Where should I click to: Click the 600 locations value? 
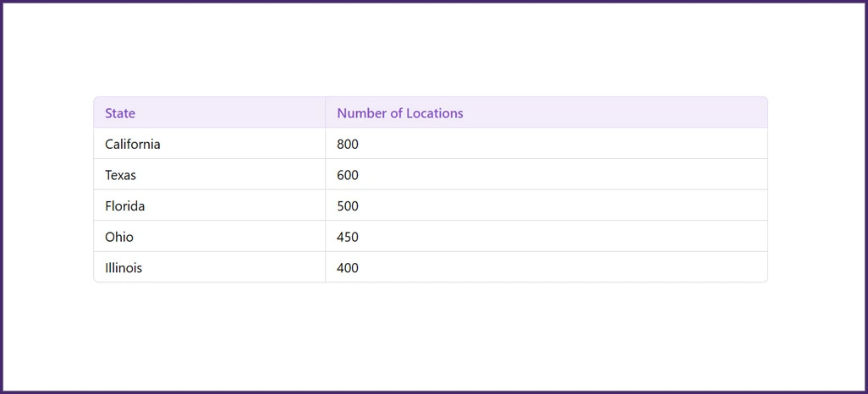(x=348, y=175)
